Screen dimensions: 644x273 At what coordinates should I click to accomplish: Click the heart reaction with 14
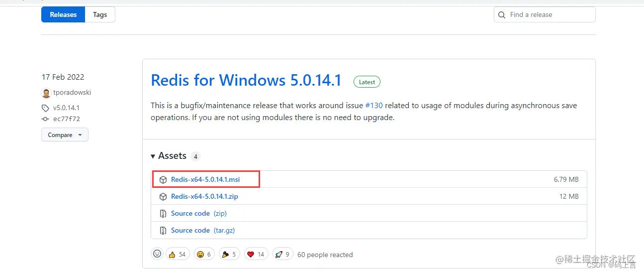[x=257, y=254]
